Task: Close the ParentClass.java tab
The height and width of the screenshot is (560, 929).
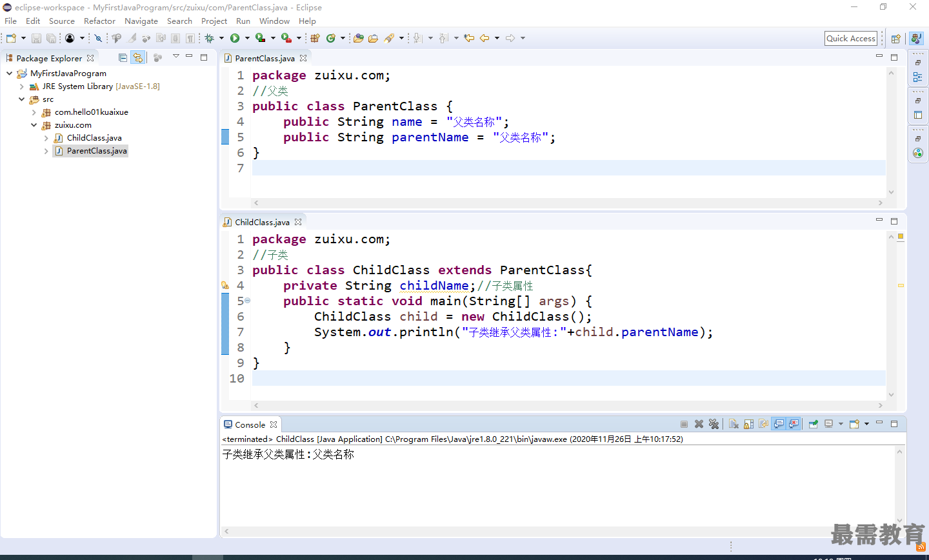Action: pyautogui.click(x=303, y=58)
